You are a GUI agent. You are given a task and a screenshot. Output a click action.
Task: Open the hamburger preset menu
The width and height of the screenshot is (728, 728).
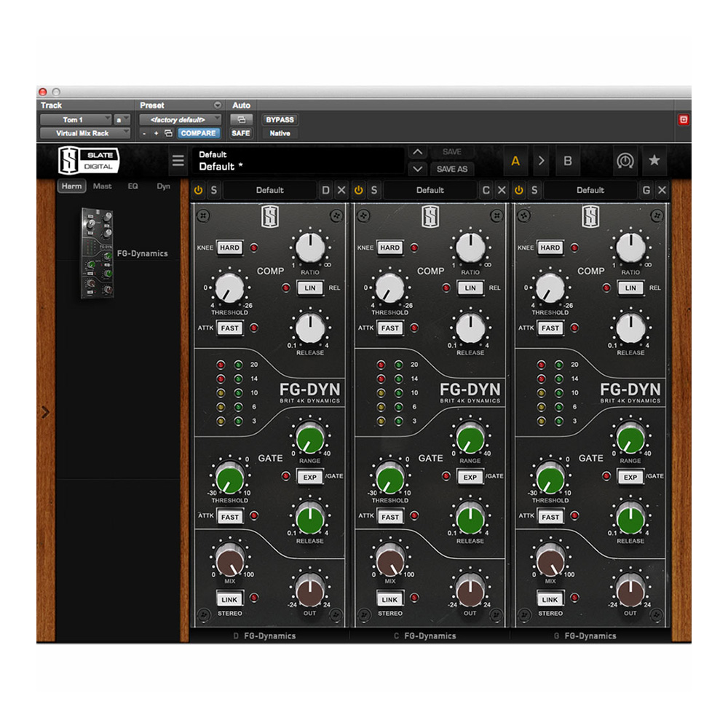point(178,161)
